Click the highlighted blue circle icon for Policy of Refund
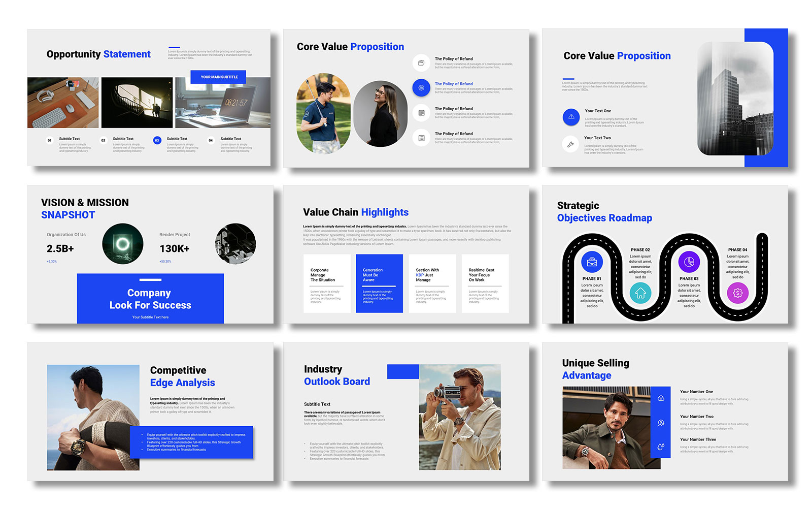812x508 pixels. [421, 88]
